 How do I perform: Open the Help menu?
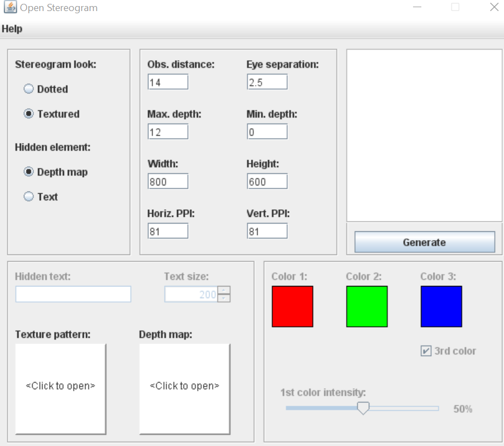(12, 29)
